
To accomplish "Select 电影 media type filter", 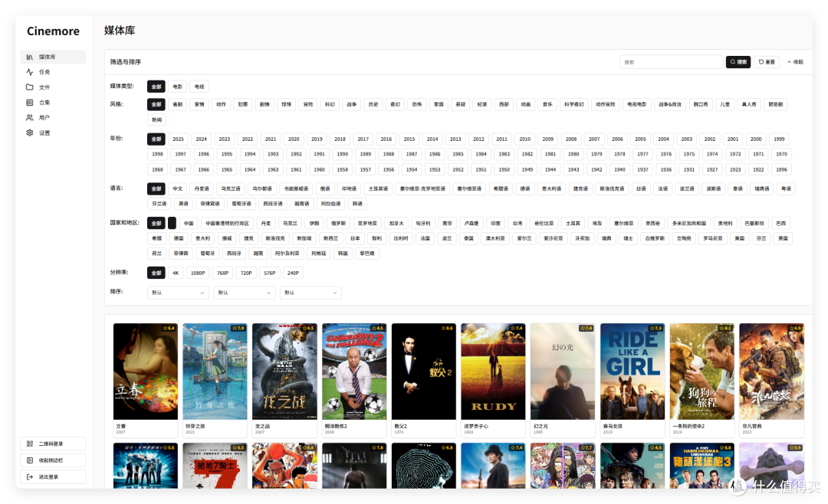I will [177, 87].
